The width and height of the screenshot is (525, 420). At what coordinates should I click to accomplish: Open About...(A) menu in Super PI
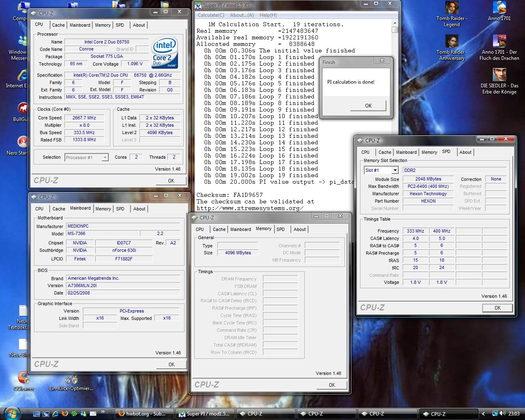[242, 15]
